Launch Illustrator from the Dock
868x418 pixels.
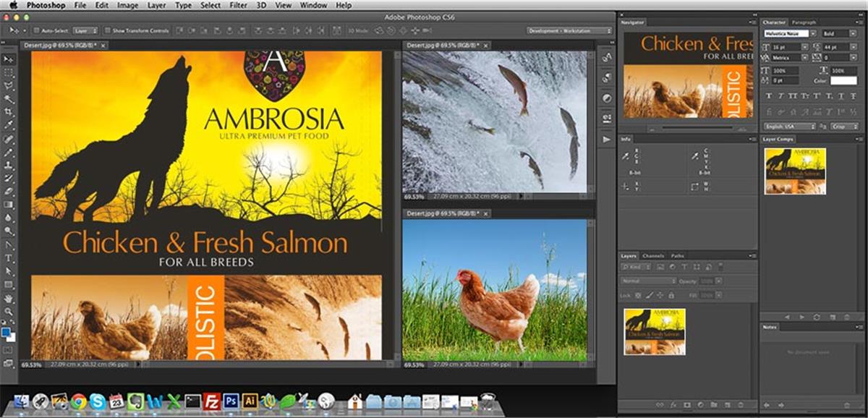250,401
